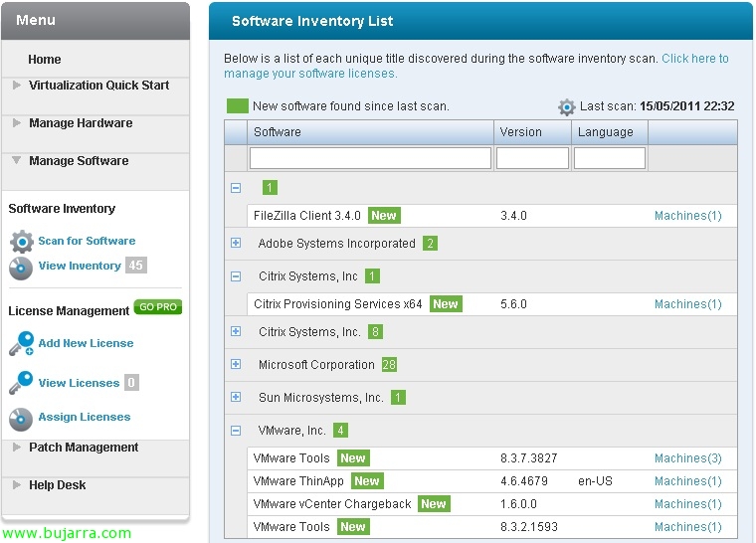Open Machines(3) link for VMware Tools 8.3.7.3827
The width and height of the screenshot is (756, 543).
click(688, 458)
